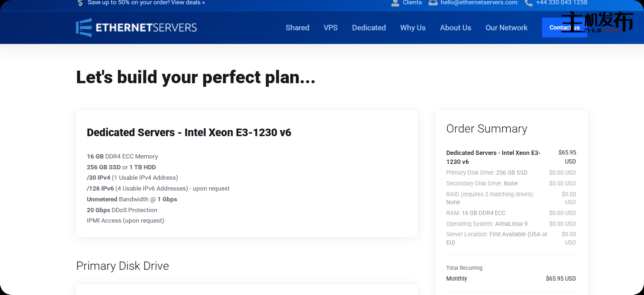Click the +44 330 043 1258 phone number
644x295 pixels.
click(x=562, y=3)
